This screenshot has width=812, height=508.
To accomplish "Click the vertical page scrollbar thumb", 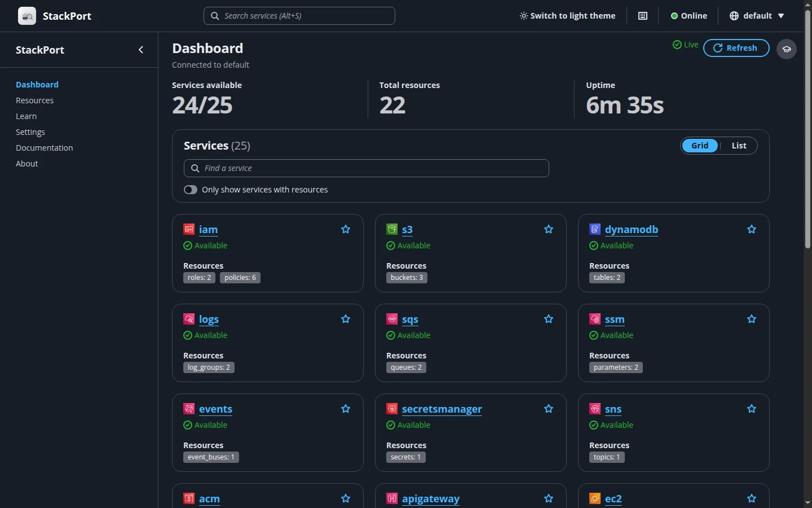I will pos(807,130).
